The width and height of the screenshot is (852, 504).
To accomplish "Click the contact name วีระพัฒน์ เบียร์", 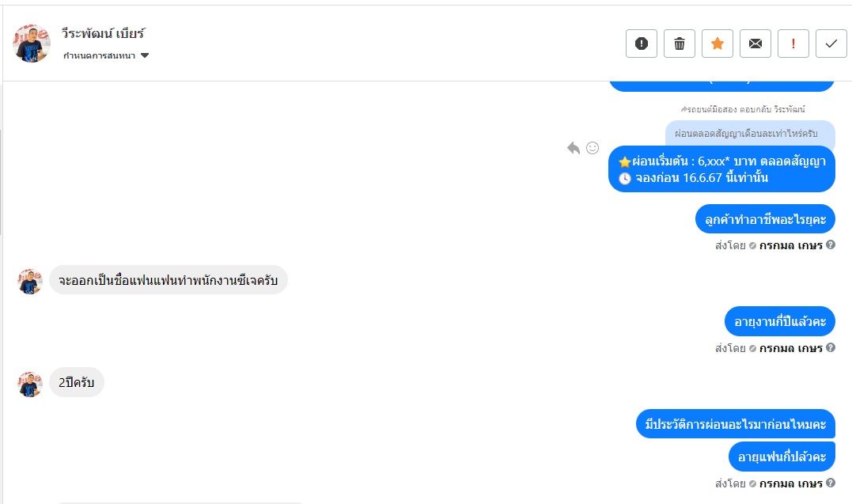I will 104,34.
